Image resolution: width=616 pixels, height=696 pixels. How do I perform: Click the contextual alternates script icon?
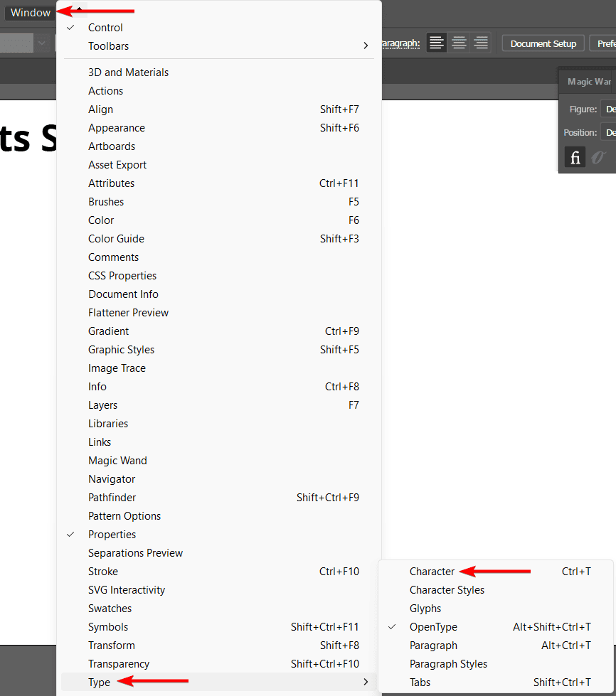click(x=598, y=157)
